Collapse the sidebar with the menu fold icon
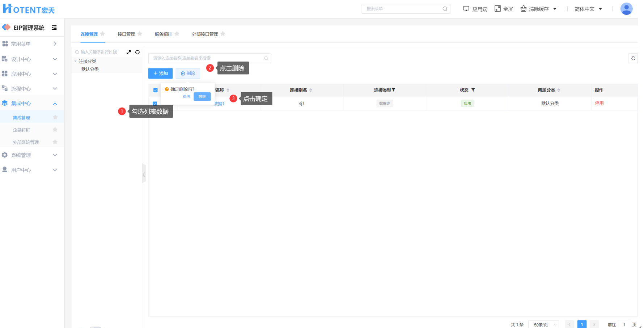This screenshot has height=328, width=644. 54,28
